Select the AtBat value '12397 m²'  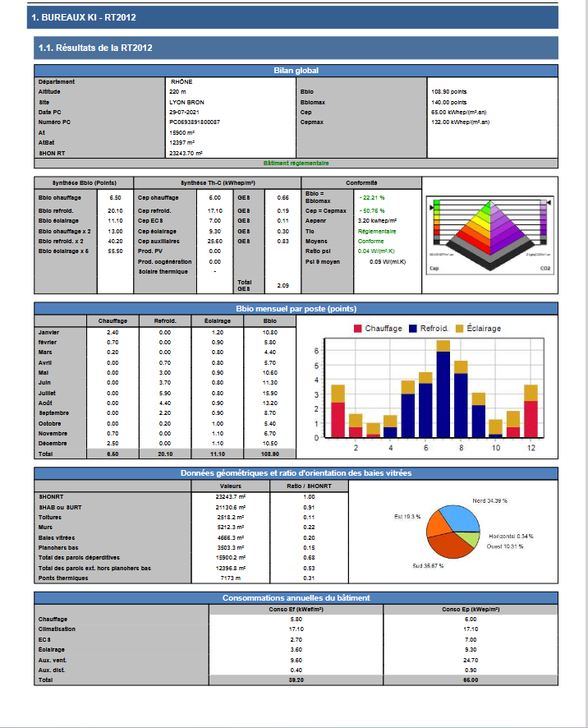pos(182,142)
